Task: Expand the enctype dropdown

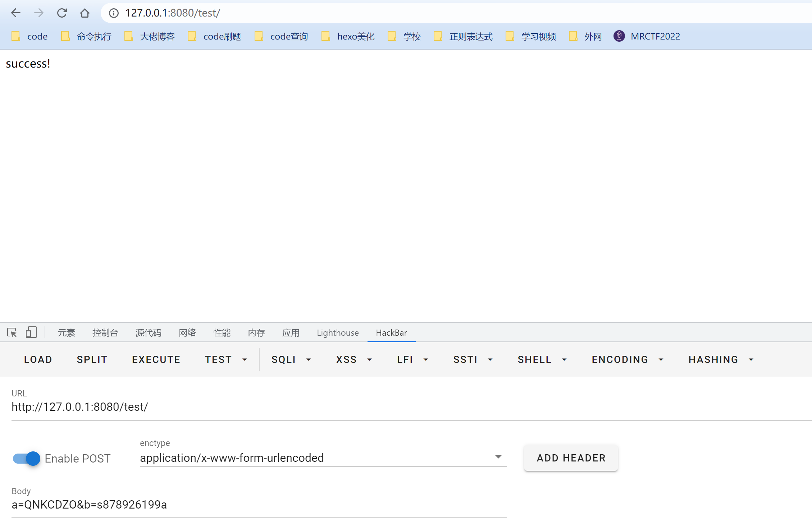Action: 498,457
